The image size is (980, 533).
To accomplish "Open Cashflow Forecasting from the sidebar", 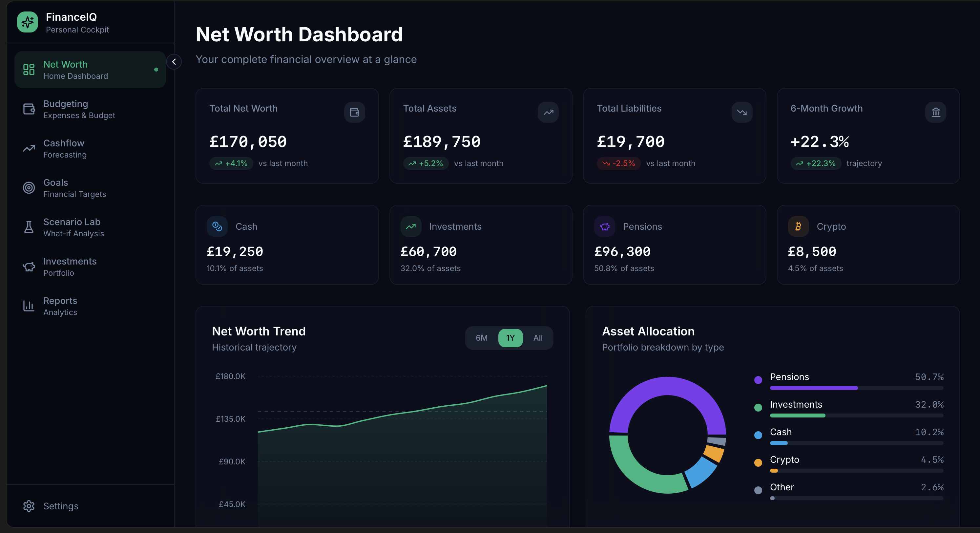I will point(64,148).
